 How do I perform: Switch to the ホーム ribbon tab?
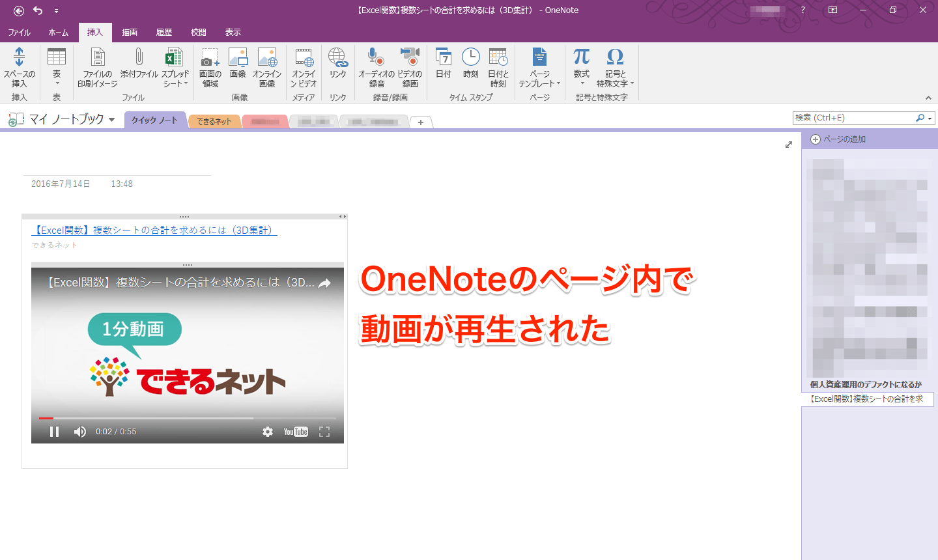(x=59, y=32)
